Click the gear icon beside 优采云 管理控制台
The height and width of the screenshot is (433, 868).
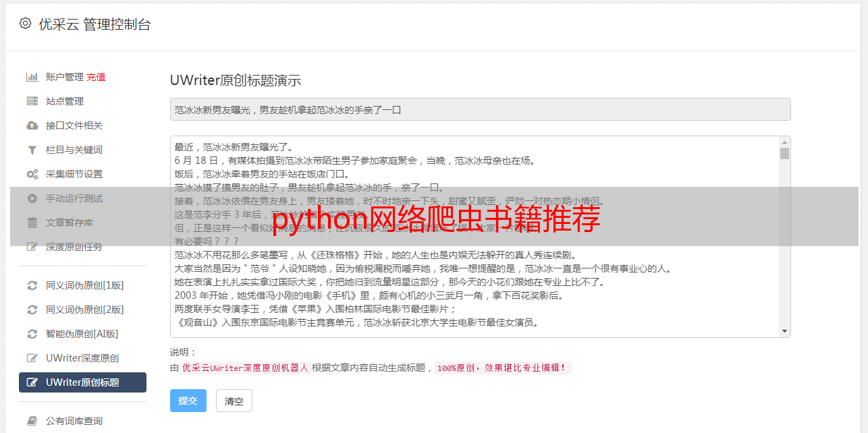click(26, 24)
